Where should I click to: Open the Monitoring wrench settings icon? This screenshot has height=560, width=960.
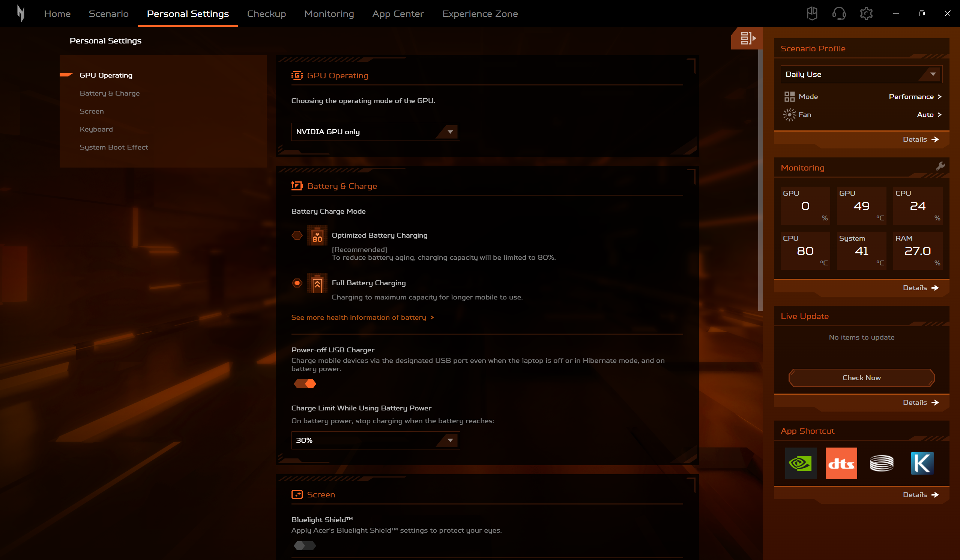(x=940, y=166)
